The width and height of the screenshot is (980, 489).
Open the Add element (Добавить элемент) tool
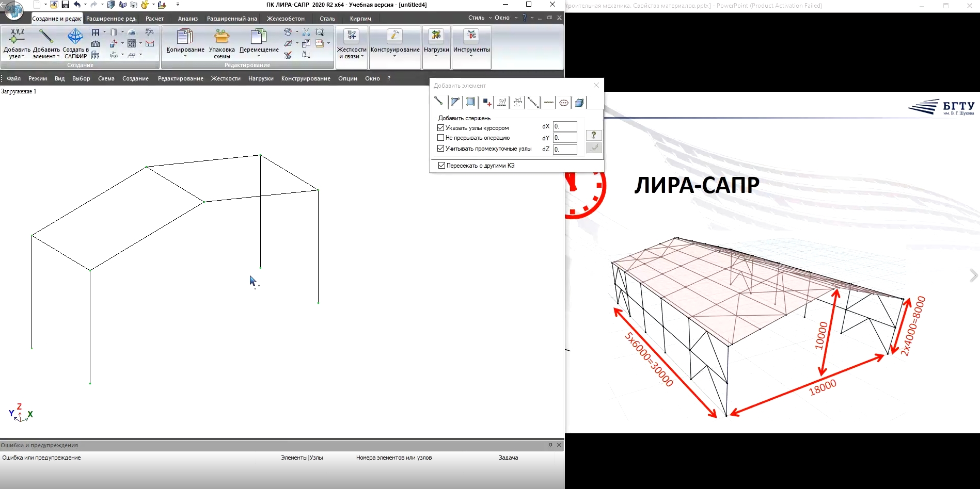(x=46, y=43)
